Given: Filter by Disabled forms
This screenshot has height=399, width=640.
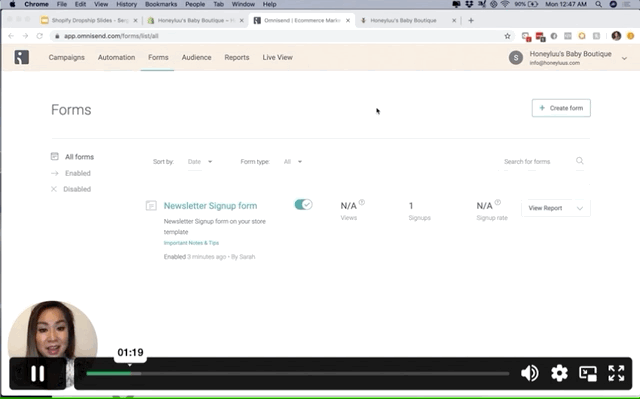Looking at the screenshot, I should [77, 189].
